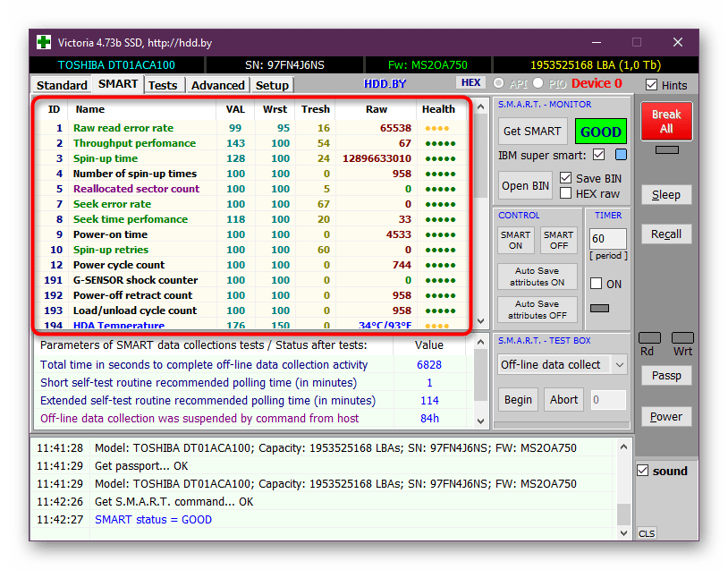Click the SMART test progress bar
The image size is (728, 570).
(562, 425)
